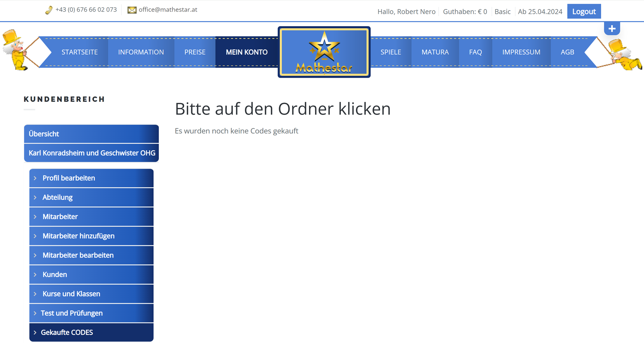Viewport: 644px width, 343px height.
Task: Open Test und Prüfungen section
Action: [72, 313]
